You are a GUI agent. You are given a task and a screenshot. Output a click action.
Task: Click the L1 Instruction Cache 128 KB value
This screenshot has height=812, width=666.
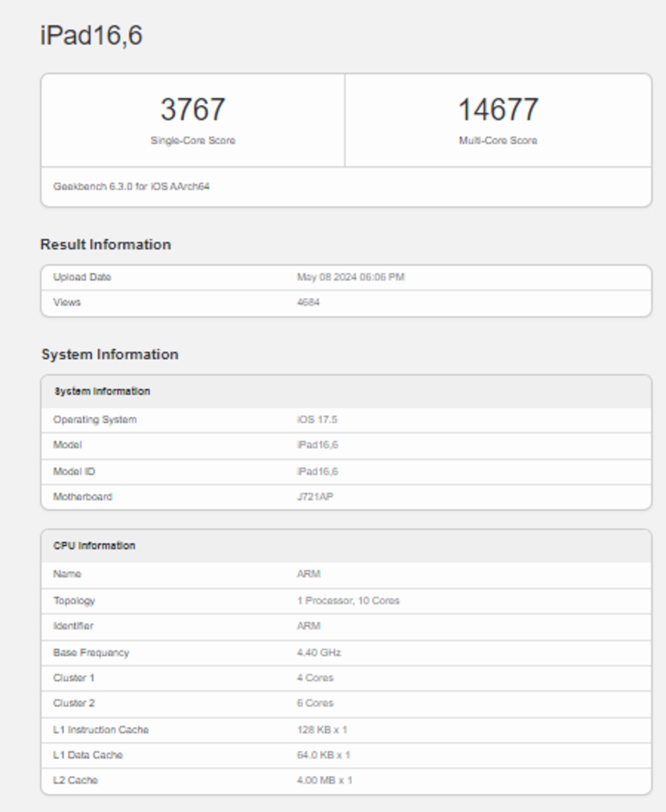(322, 730)
